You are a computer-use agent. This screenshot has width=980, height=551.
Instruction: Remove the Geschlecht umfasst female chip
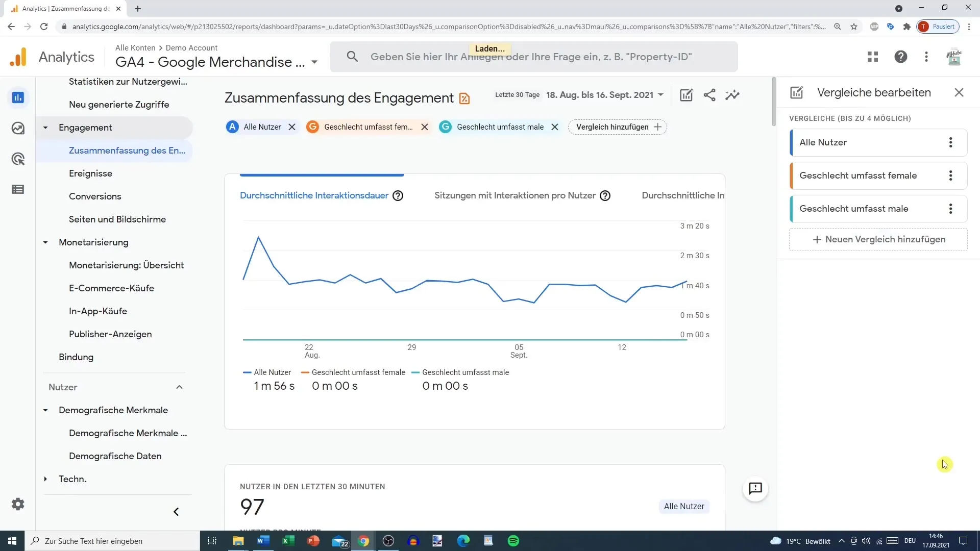(x=425, y=127)
